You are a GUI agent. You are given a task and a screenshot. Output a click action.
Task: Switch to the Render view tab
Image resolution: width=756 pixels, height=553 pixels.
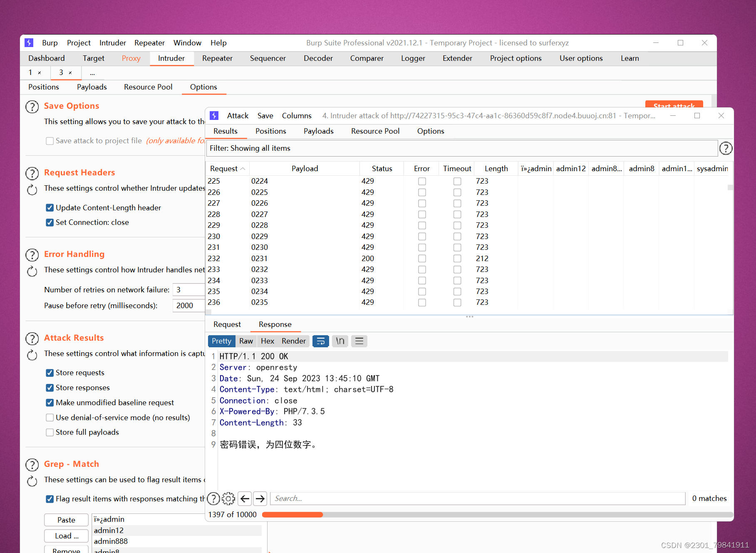click(x=293, y=341)
